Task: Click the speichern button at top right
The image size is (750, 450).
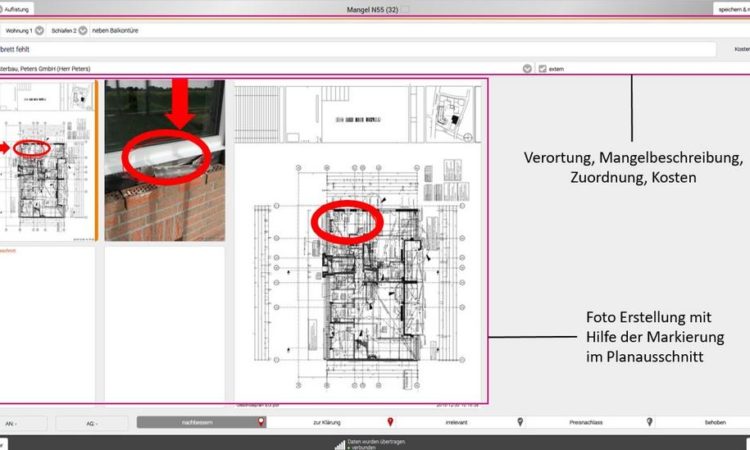Action: coord(732,9)
